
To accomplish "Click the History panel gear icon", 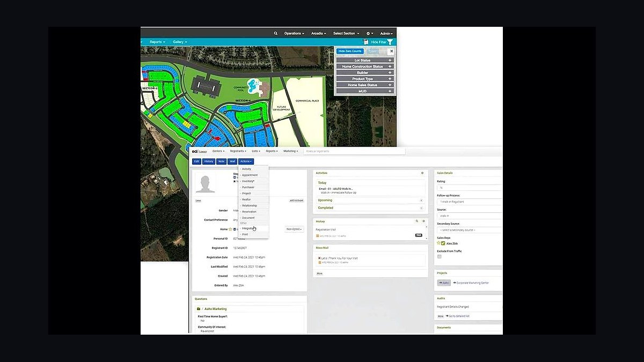I will point(423,221).
